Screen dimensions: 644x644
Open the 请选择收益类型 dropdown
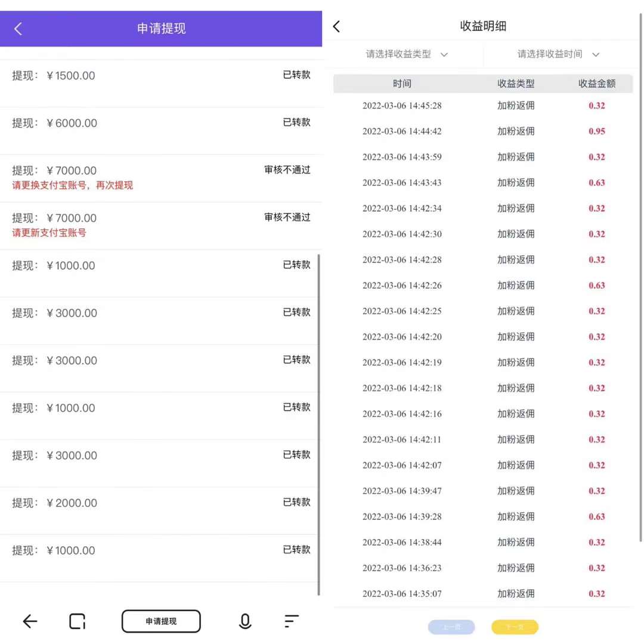pos(407,54)
